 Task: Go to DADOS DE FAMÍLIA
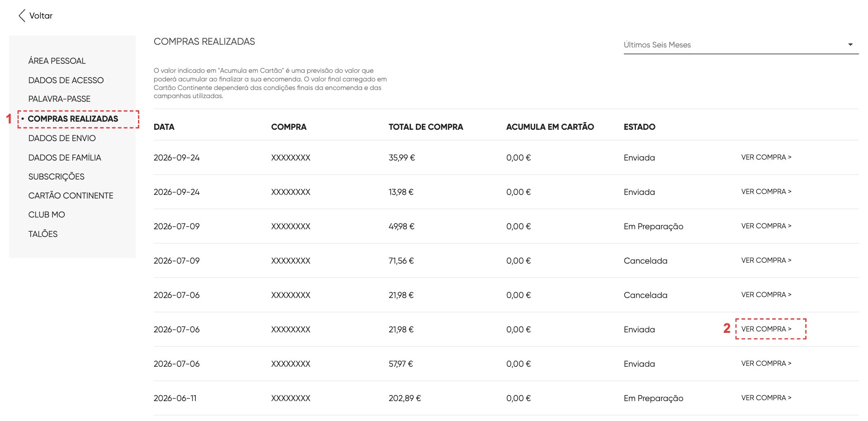tap(65, 157)
